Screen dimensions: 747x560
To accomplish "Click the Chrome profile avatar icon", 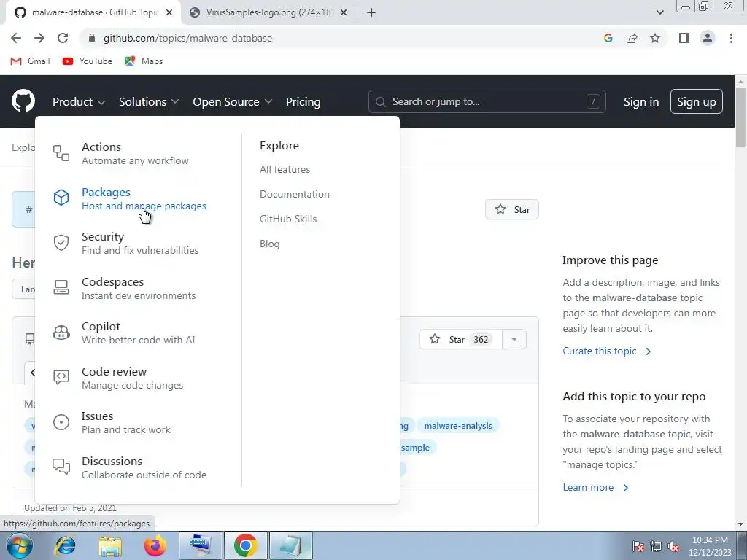I will (x=708, y=38).
